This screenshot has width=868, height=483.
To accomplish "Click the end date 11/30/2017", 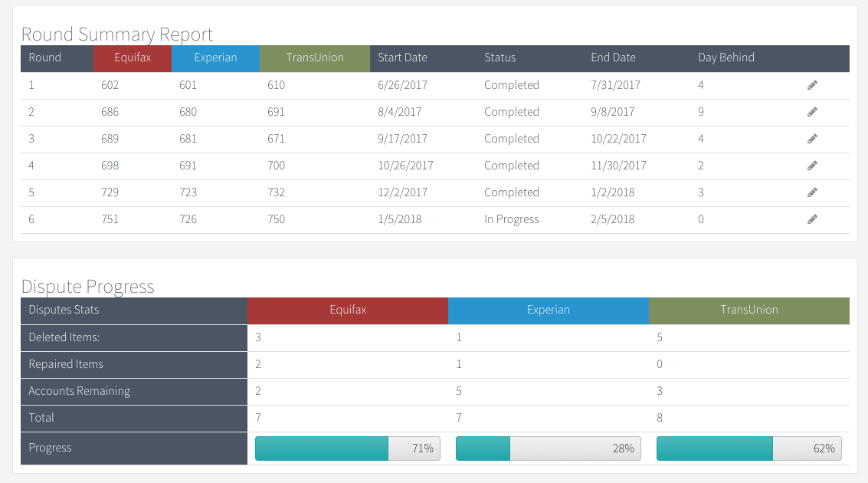I will click(618, 166).
